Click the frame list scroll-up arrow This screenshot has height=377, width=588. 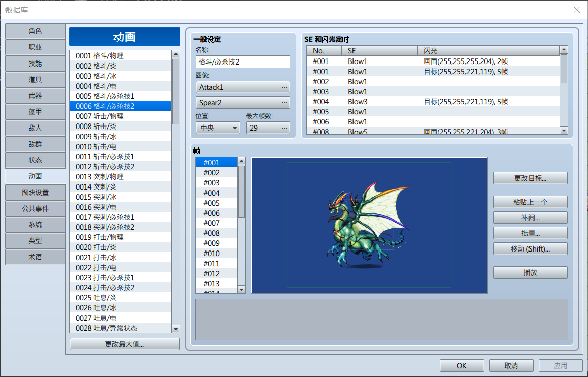point(241,161)
